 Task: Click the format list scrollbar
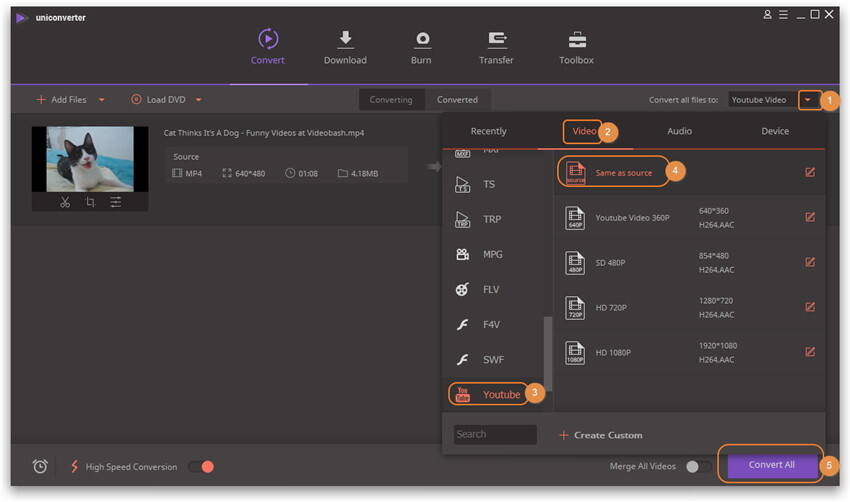[x=548, y=353]
